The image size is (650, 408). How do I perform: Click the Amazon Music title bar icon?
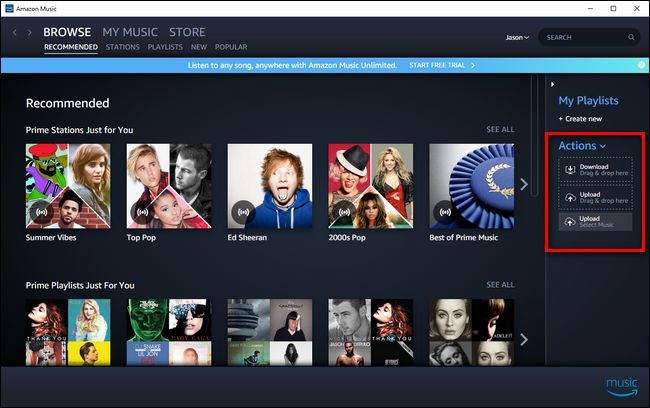(9, 8)
